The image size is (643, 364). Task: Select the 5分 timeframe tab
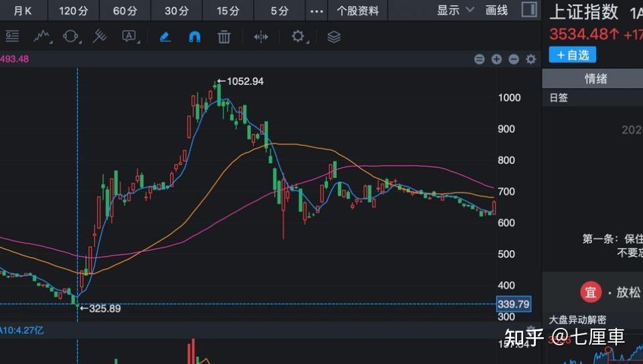(280, 11)
